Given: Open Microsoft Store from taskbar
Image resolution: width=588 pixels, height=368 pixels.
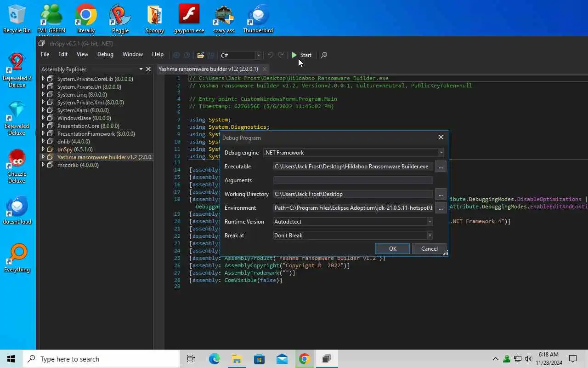Looking at the screenshot, I should pyautogui.click(x=259, y=359).
